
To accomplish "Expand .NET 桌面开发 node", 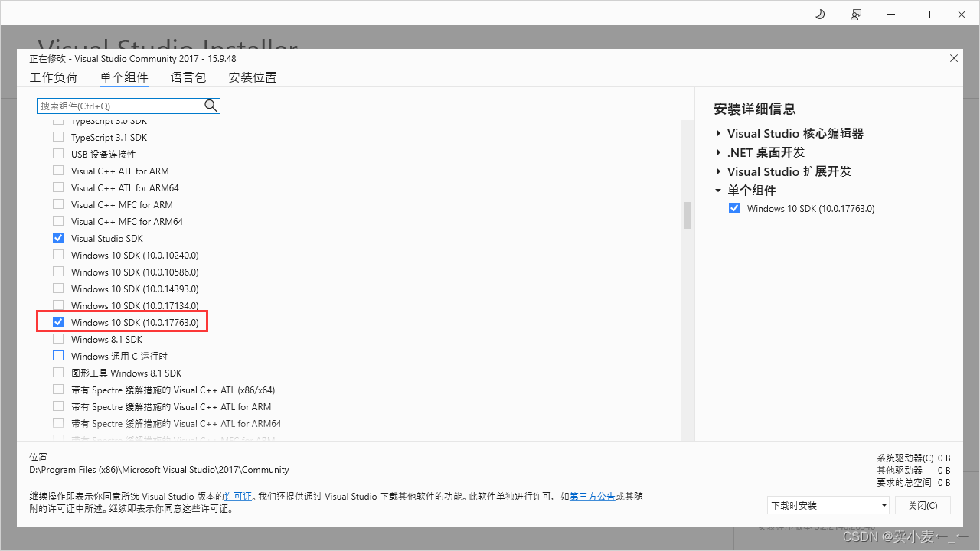I will click(719, 153).
